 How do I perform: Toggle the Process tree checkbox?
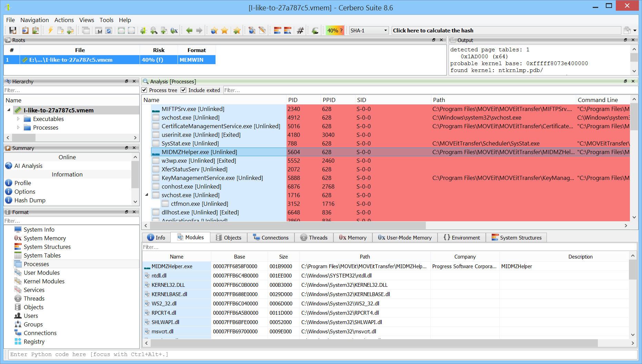[x=144, y=90]
